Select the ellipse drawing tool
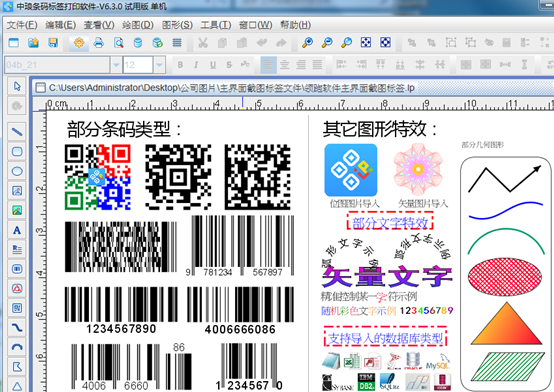 pos(17,171)
